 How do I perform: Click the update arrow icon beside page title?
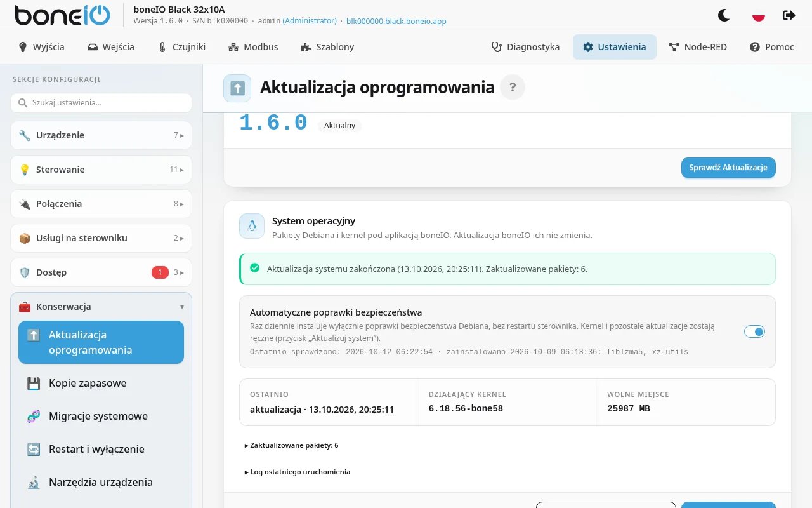tap(237, 88)
